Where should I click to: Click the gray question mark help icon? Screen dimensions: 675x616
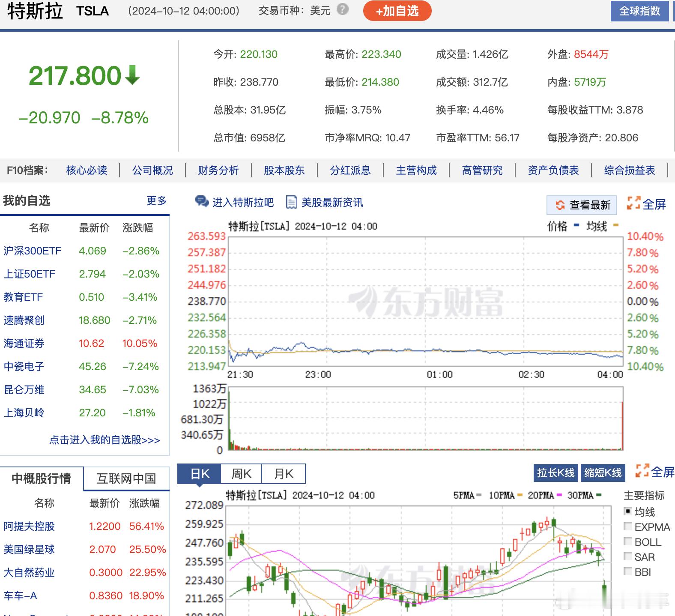click(343, 9)
